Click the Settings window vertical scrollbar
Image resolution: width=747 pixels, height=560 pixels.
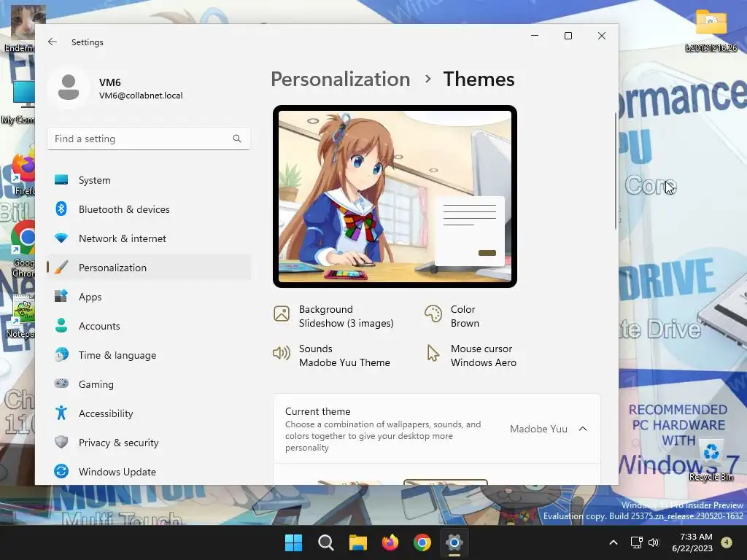[x=616, y=171]
